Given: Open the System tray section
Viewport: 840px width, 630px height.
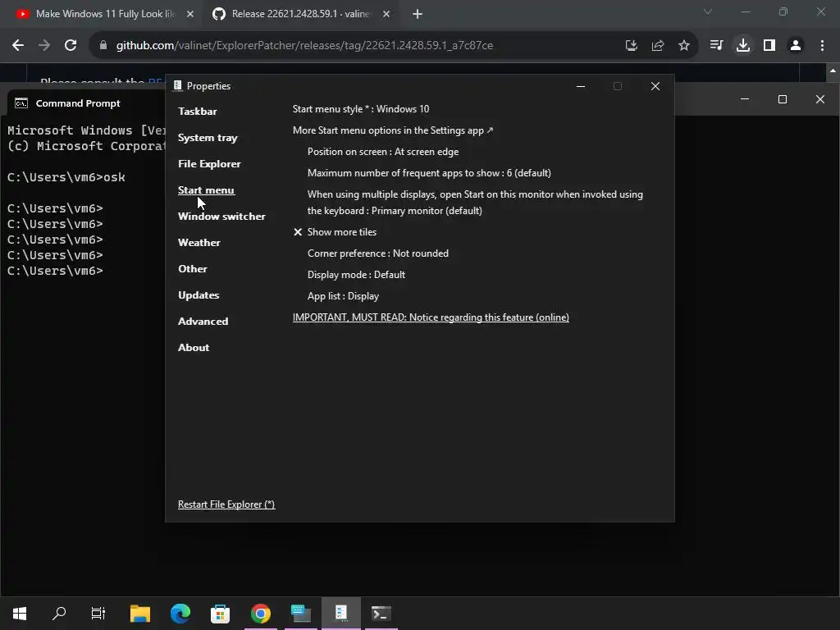Looking at the screenshot, I should [208, 138].
